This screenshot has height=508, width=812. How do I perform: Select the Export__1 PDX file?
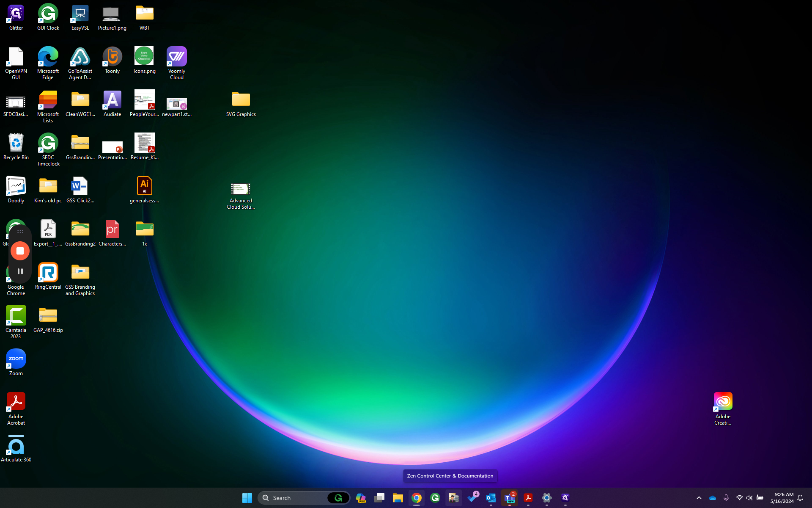click(x=48, y=233)
